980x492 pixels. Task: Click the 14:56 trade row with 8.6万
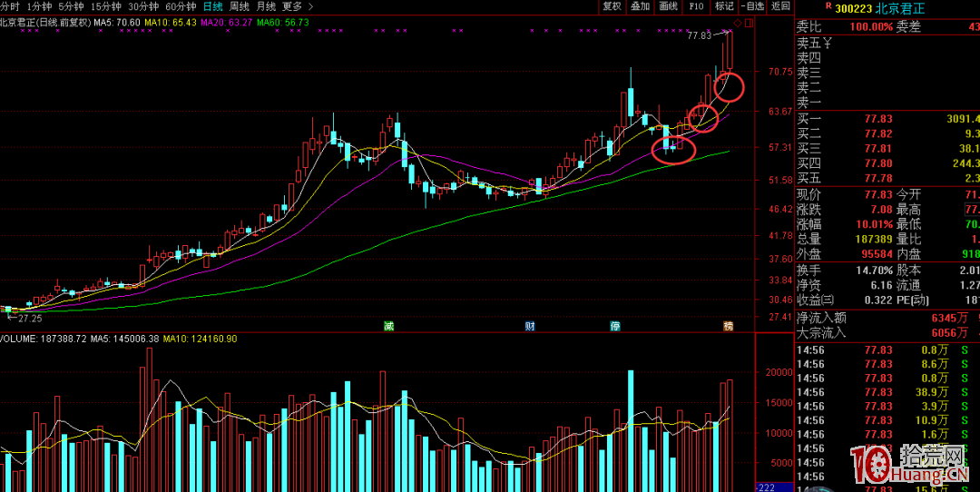point(888,364)
